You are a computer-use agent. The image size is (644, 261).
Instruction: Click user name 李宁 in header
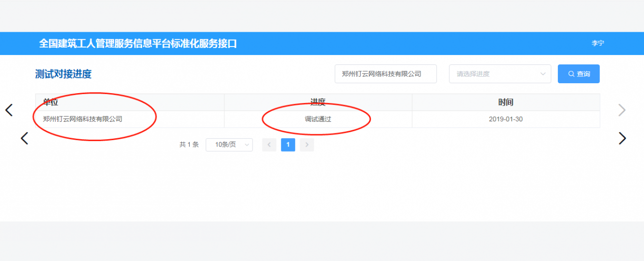(x=598, y=43)
